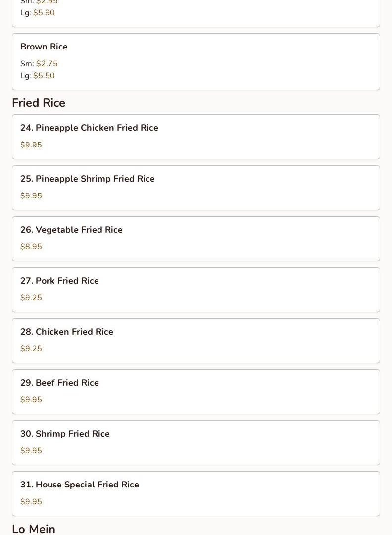
Task: Click the Lo Mein section heading
Action: [34, 529]
